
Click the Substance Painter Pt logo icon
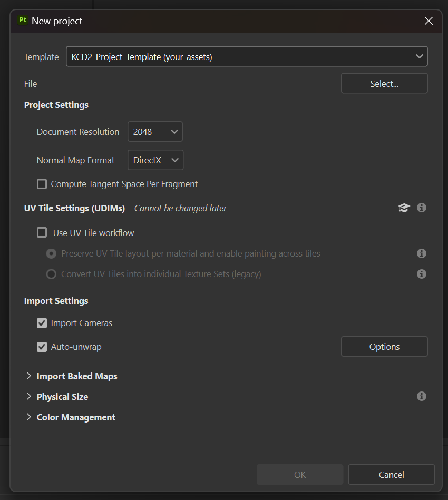23,21
